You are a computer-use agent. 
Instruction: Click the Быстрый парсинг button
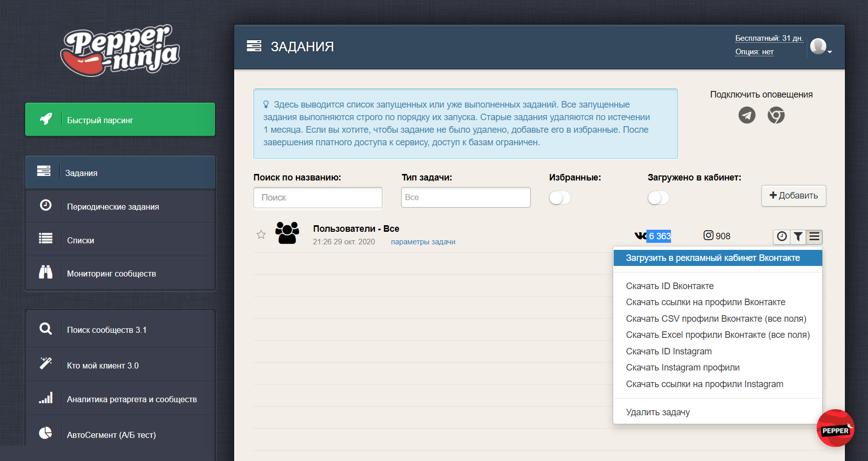point(120,120)
